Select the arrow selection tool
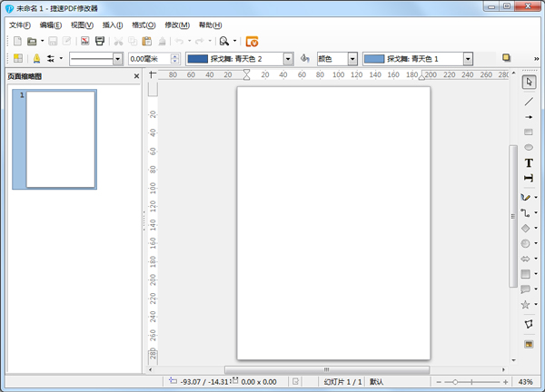Image resolution: width=545 pixels, height=392 pixels. [529, 83]
